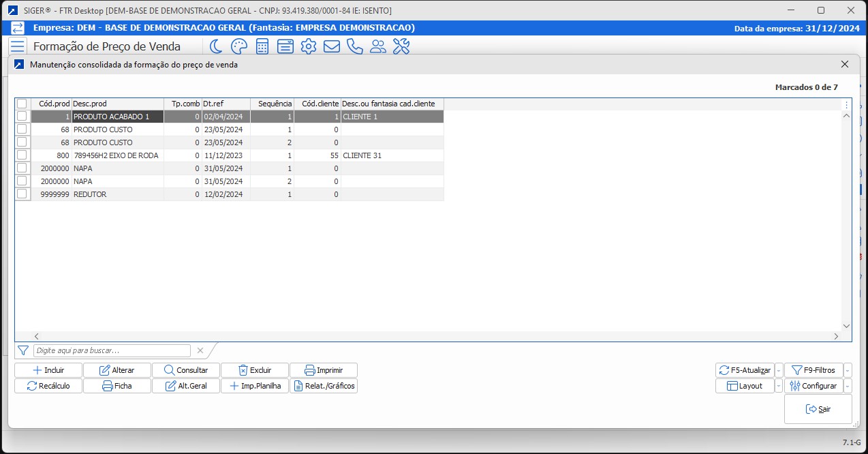868x454 pixels.
Task: Open the hamburger main menu
Action: pos(18,46)
